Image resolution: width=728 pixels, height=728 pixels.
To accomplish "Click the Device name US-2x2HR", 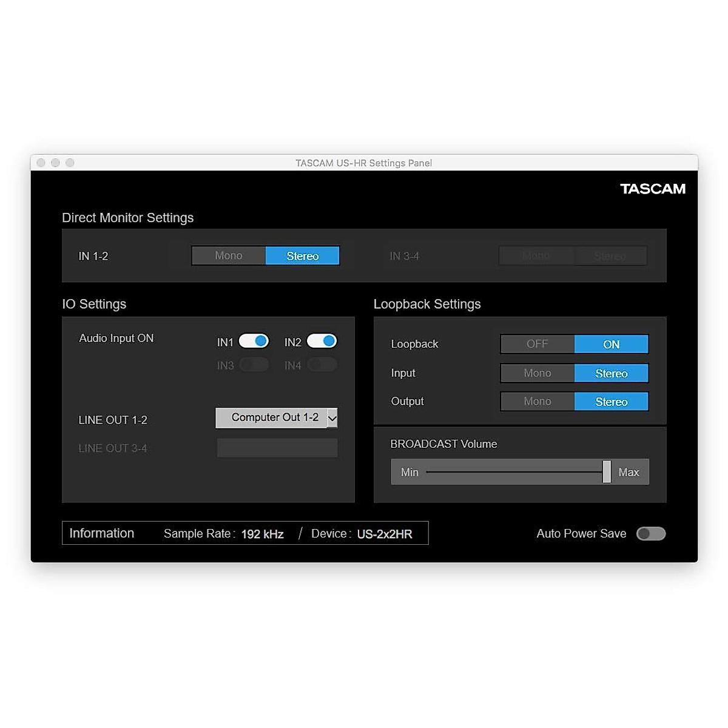I will [385, 534].
